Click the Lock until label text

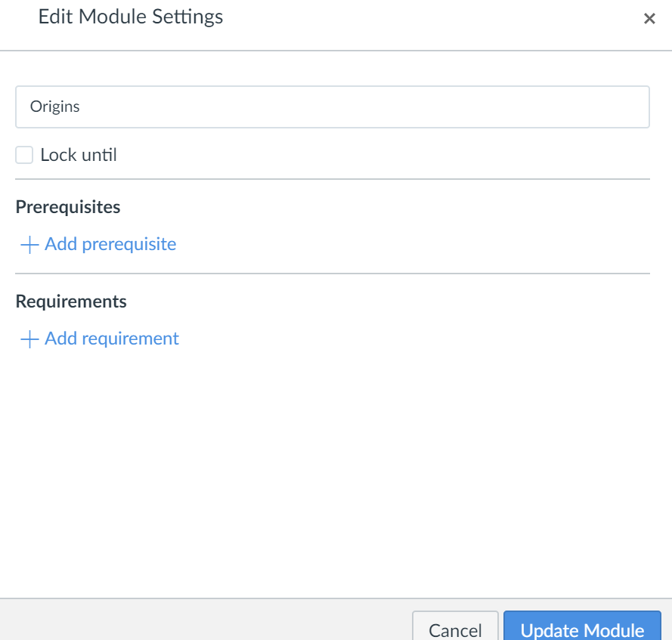coord(79,156)
